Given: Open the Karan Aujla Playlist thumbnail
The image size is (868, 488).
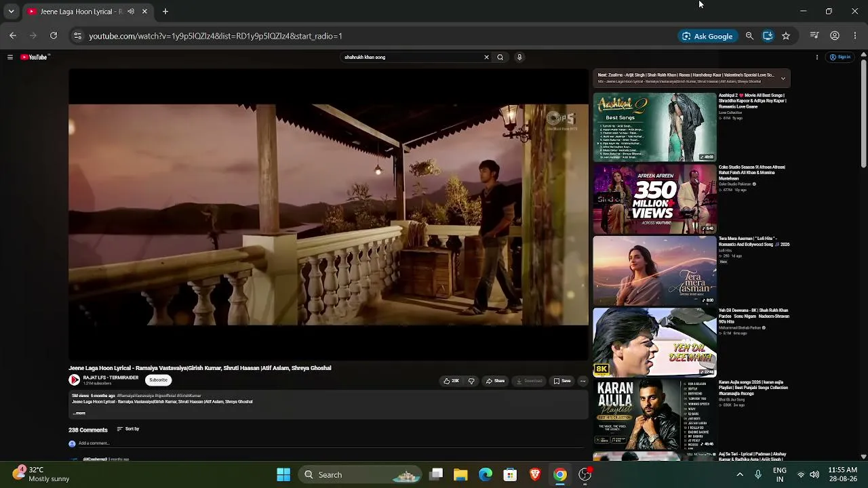Looking at the screenshot, I should [x=654, y=414].
